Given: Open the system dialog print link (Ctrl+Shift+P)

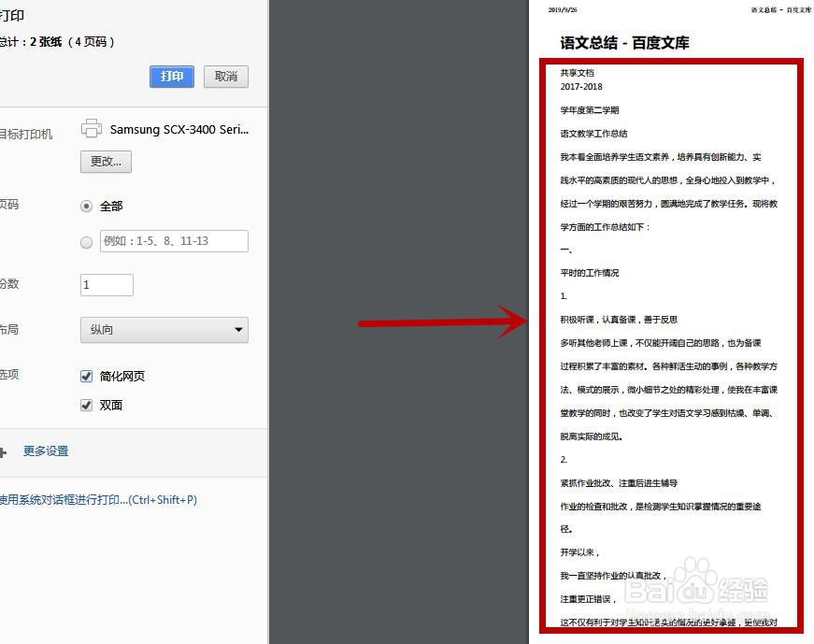Looking at the screenshot, I should pyautogui.click(x=98, y=500).
